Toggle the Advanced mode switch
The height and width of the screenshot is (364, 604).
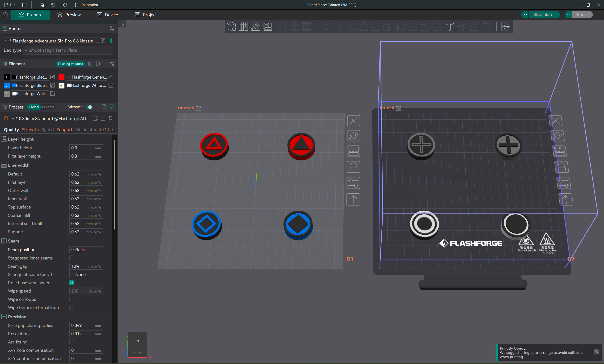point(89,107)
